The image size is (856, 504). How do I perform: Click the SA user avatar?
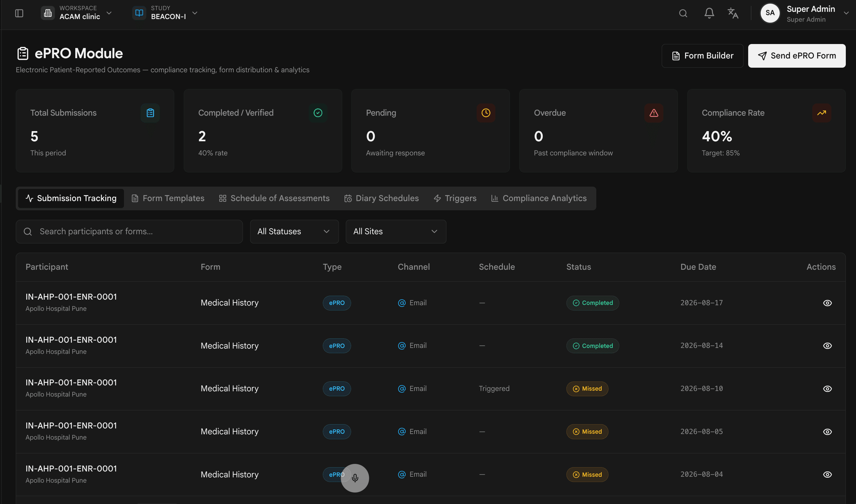(x=770, y=13)
